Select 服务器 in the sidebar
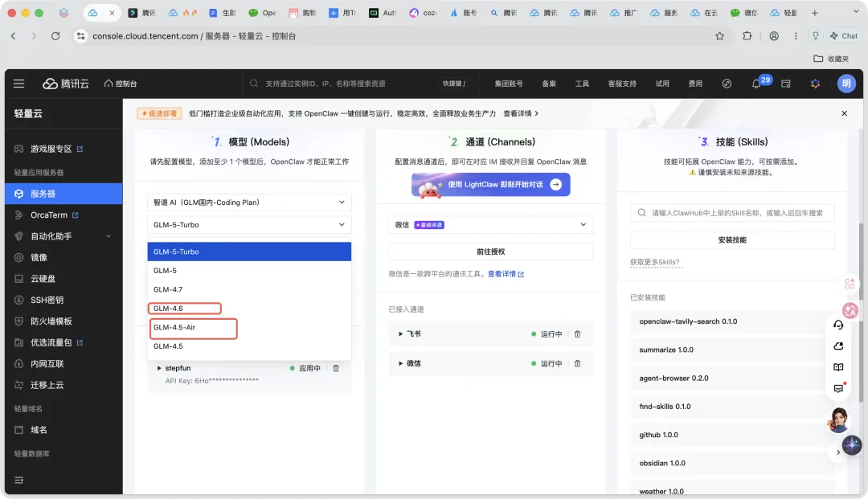868x499 pixels. pos(63,194)
